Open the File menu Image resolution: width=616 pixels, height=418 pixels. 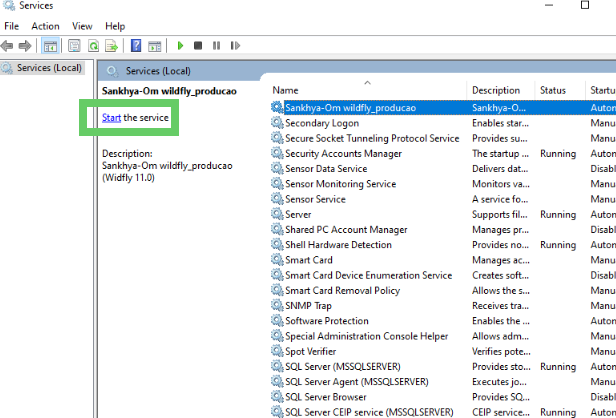tap(11, 26)
